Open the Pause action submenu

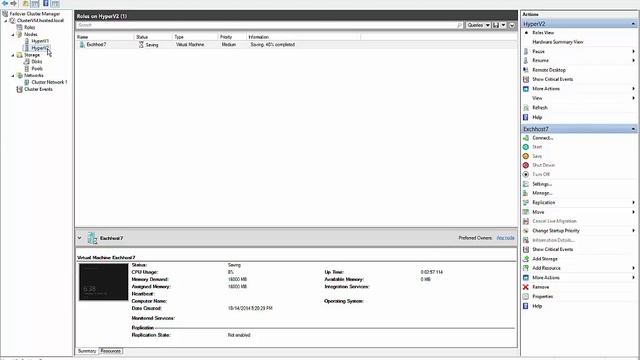click(633, 51)
